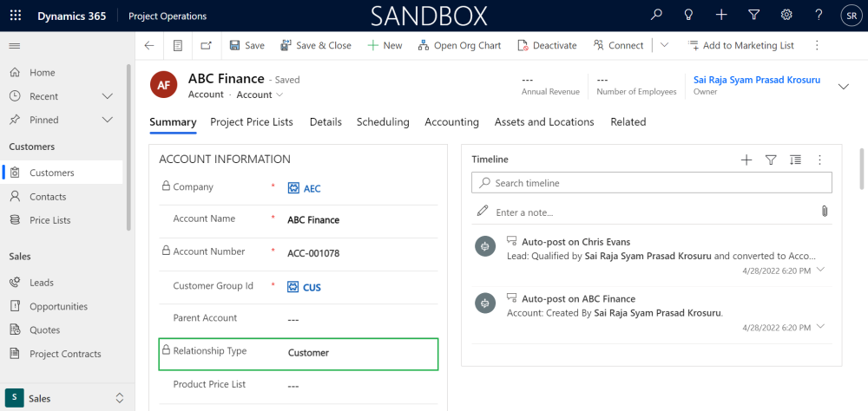Open more commands vertical ellipsis in toolbar
Screen dimensions: 868x411
tap(817, 45)
